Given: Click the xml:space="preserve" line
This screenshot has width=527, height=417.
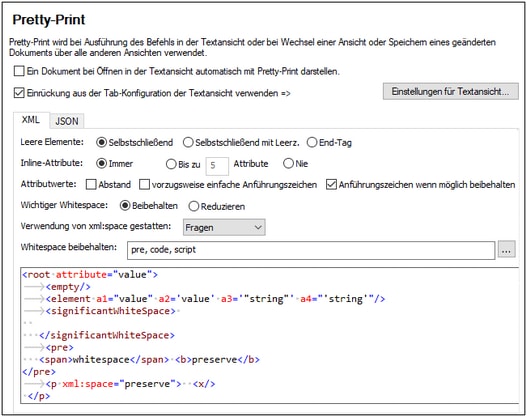Looking at the screenshot, I should click(x=119, y=384).
